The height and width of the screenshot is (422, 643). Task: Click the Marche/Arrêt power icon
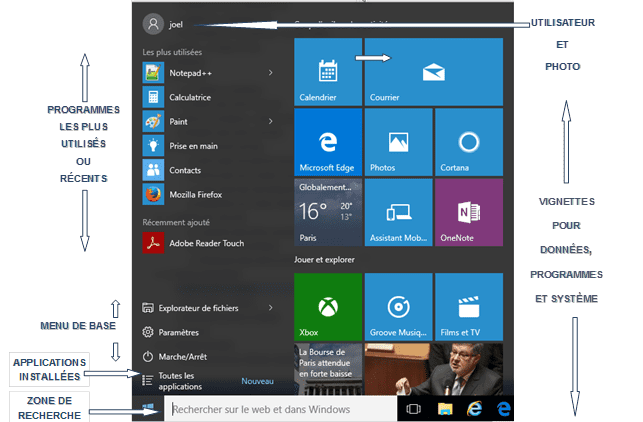tap(148, 356)
